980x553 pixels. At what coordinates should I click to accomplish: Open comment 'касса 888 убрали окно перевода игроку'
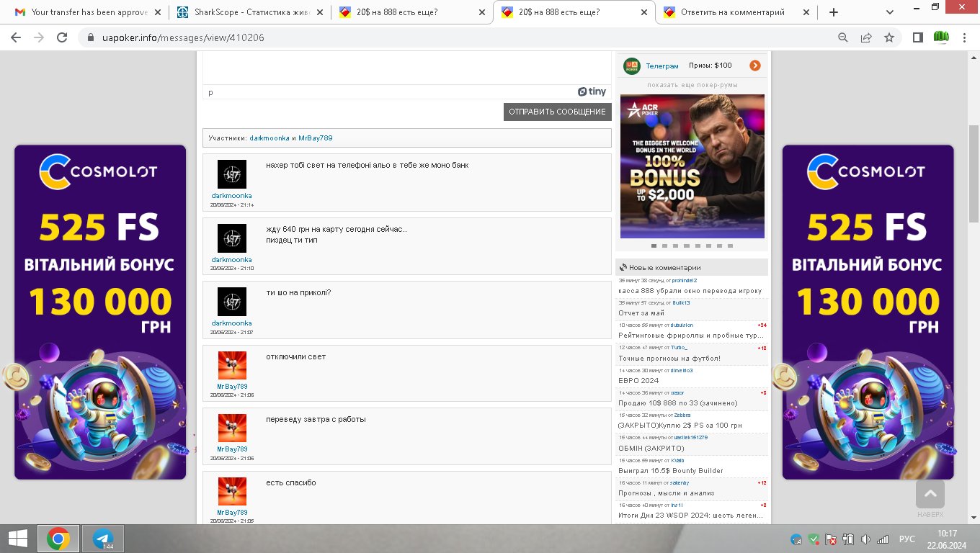[x=690, y=291]
